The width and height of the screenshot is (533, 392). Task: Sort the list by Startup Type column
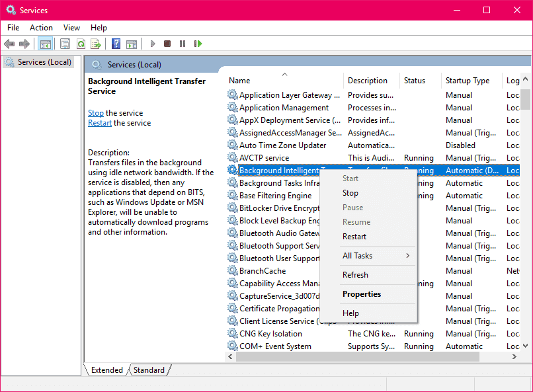pos(468,81)
